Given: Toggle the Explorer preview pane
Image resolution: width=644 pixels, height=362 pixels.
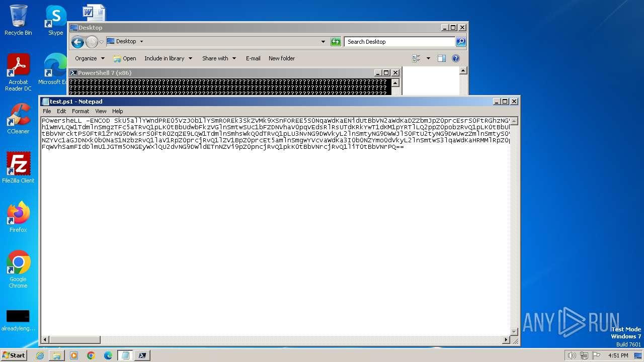Looking at the screenshot, I should [x=442, y=58].
